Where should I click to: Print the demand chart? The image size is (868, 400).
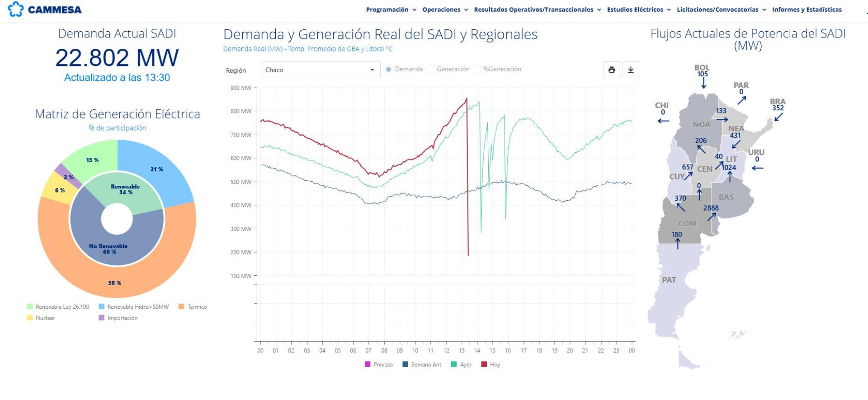click(612, 70)
